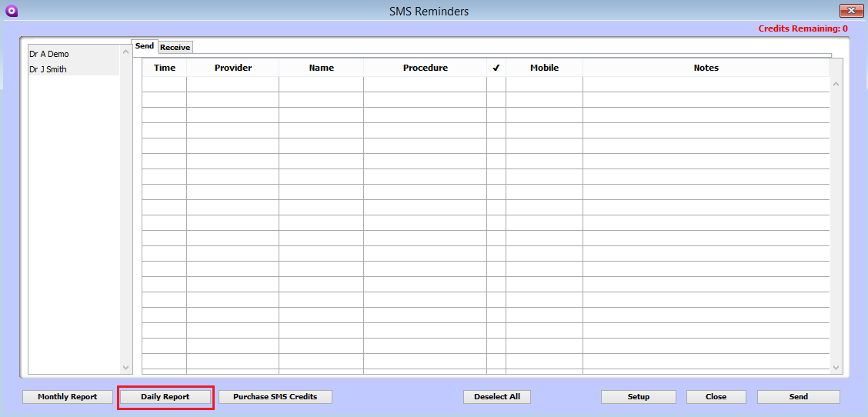Click Purchase SMS Credits button
The height and width of the screenshot is (417, 868).
(275, 397)
